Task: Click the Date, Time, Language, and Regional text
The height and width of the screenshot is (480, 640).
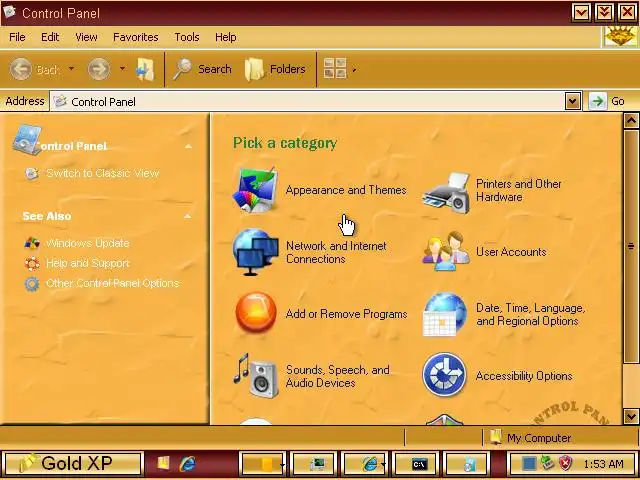Action: click(x=530, y=314)
